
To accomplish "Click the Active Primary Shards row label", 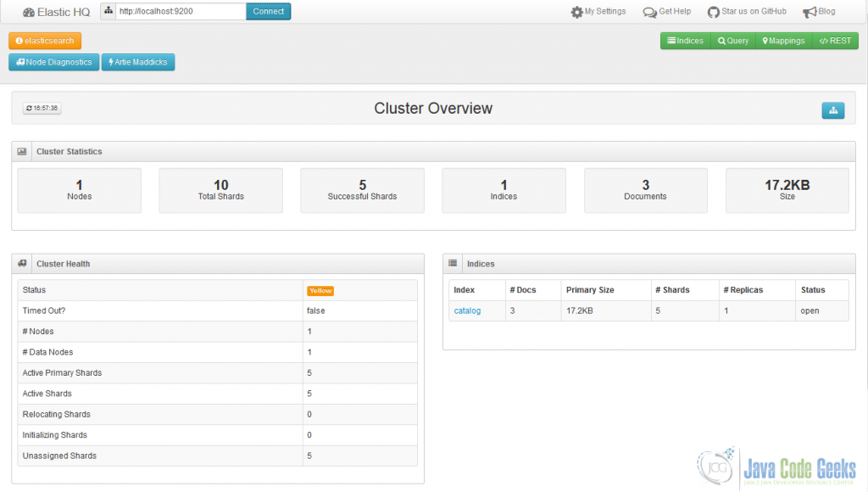I will point(62,373).
